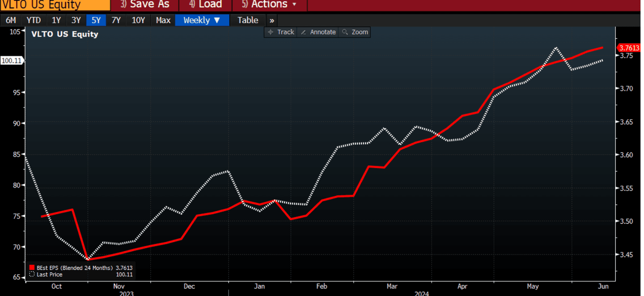Click the Track crosshair tool

pyautogui.click(x=280, y=32)
